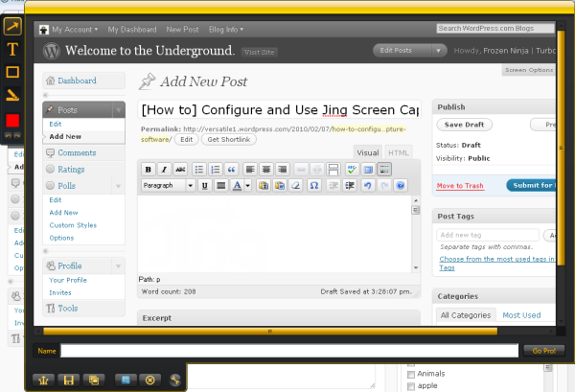The height and width of the screenshot is (392, 575).
Task: Click the Jing capture Name field
Action: point(289,351)
